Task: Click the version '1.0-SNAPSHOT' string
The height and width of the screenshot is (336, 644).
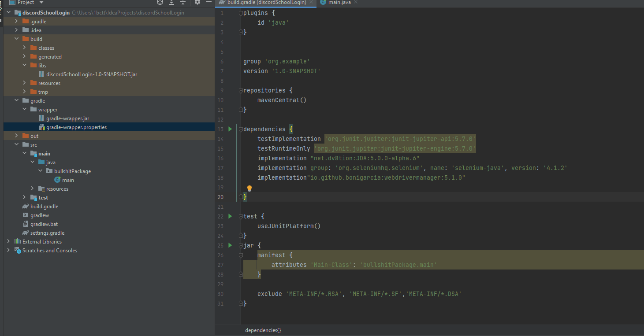Action: 296,71
